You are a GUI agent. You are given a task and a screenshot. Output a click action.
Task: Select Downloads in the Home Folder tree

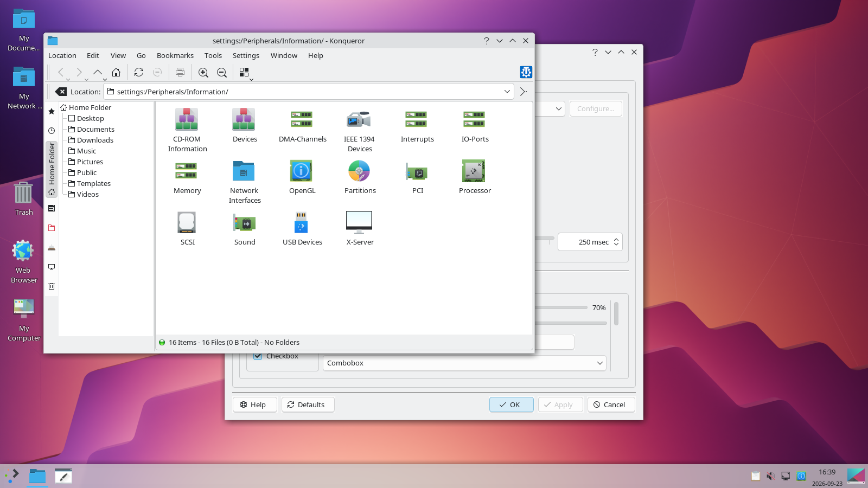coord(95,140)
